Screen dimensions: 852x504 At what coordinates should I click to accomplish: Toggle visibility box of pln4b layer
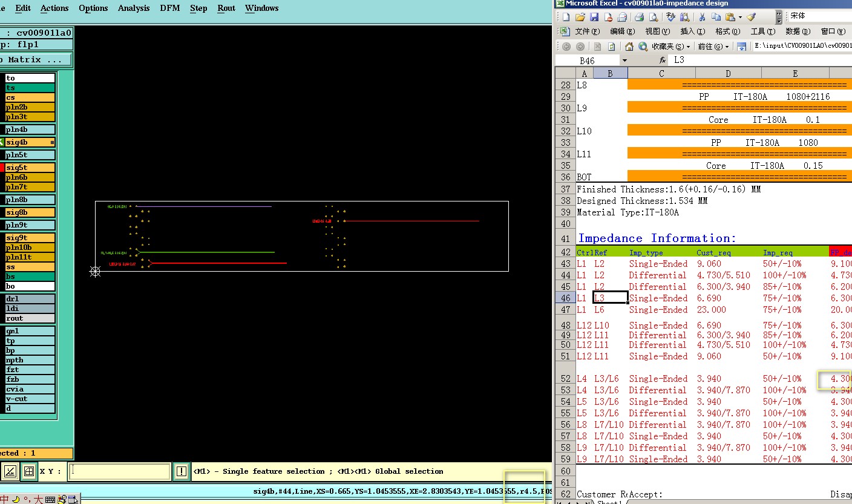pyautogui.click(x=2, y=129)
